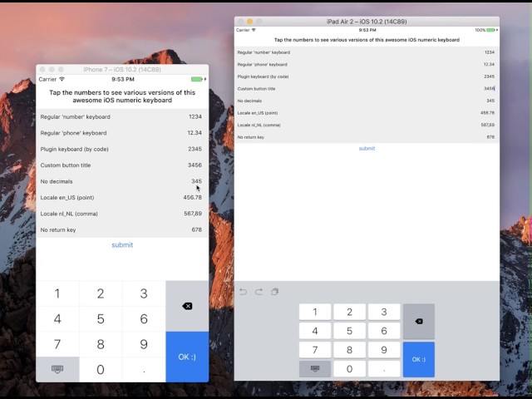
Task: Click "Locale nl_NL (comma)" label on iPhone
Action: 69,214
